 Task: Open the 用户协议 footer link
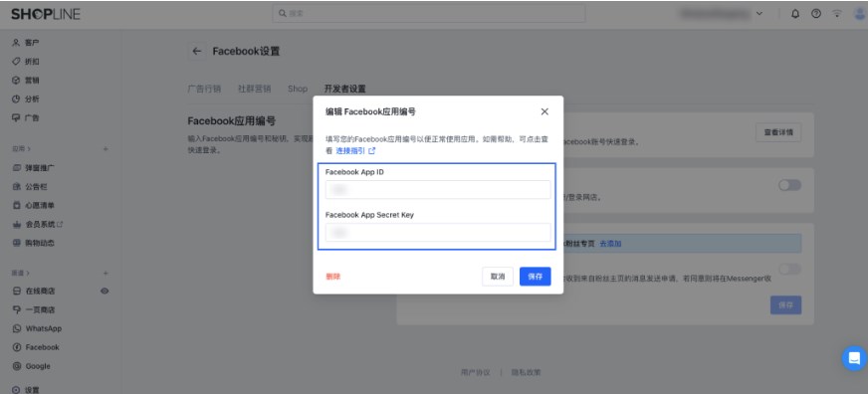[x=476, y=372]
